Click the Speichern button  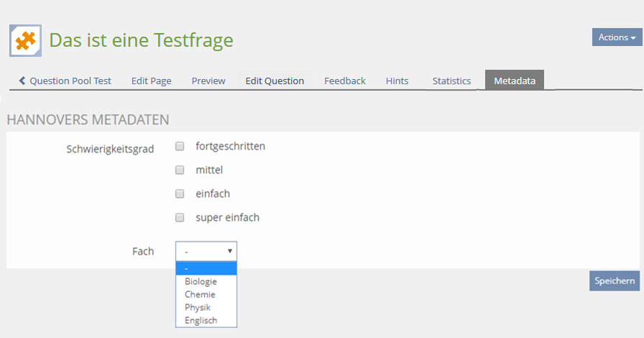tap(615, 281)
